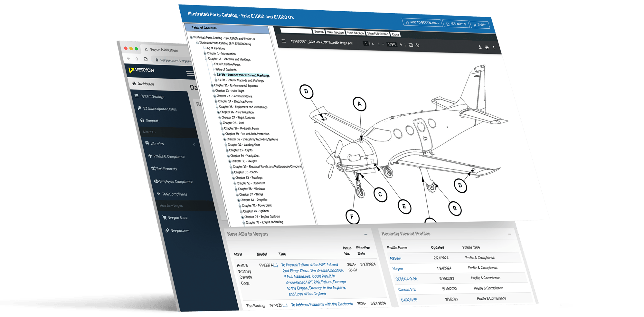Image resolution: width=644 pixels, height=317 pixels.
Task: Click the Veryon.com link icon
Action: coord(167,230)
